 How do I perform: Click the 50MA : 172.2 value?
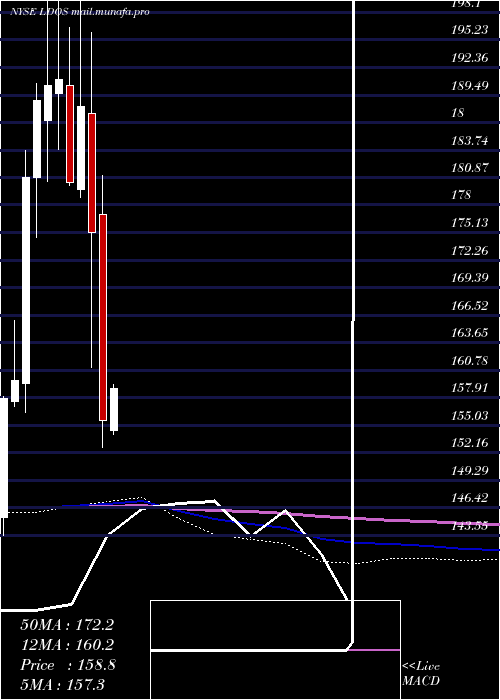click(67, 625)
